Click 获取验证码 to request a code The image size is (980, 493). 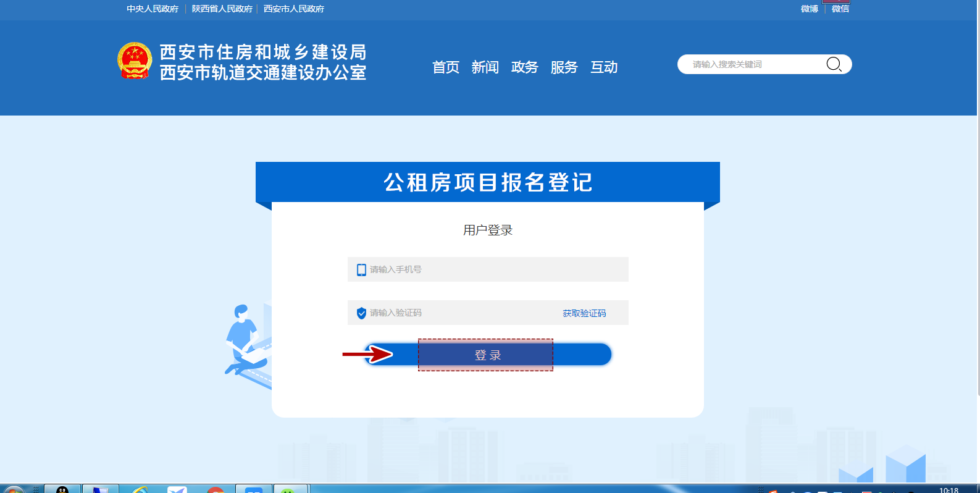tap(584, 313)
